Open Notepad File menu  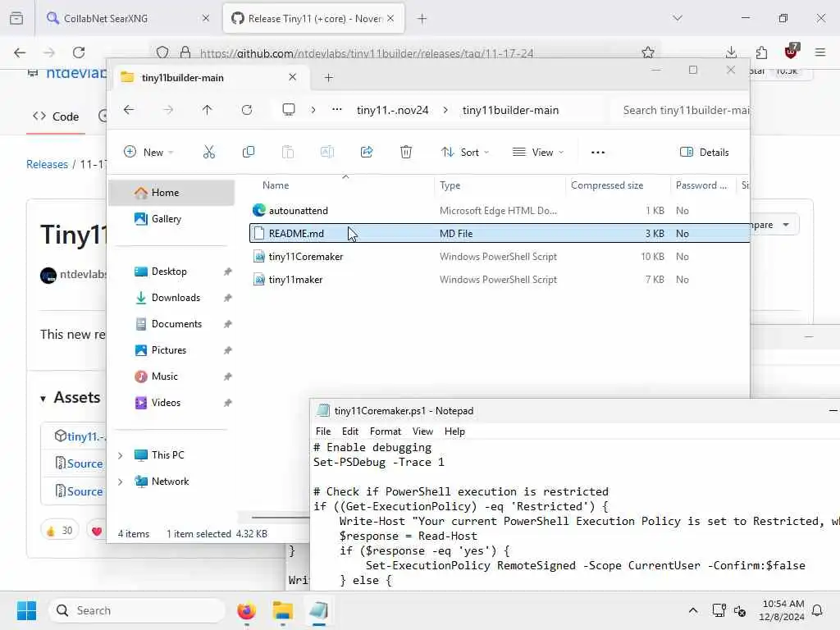(323, 431)
